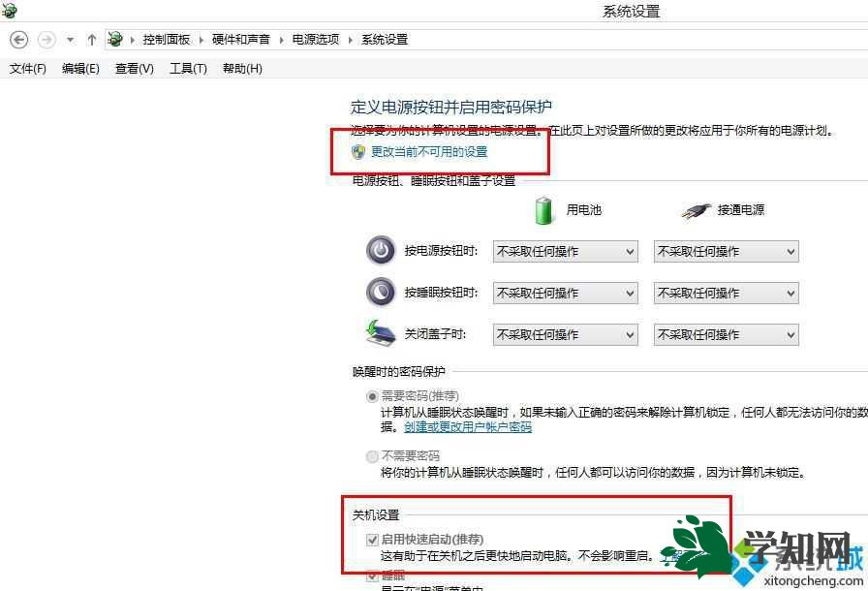Click the sleep button icon next to 按睡眠按钮时

tap(381, 293)
